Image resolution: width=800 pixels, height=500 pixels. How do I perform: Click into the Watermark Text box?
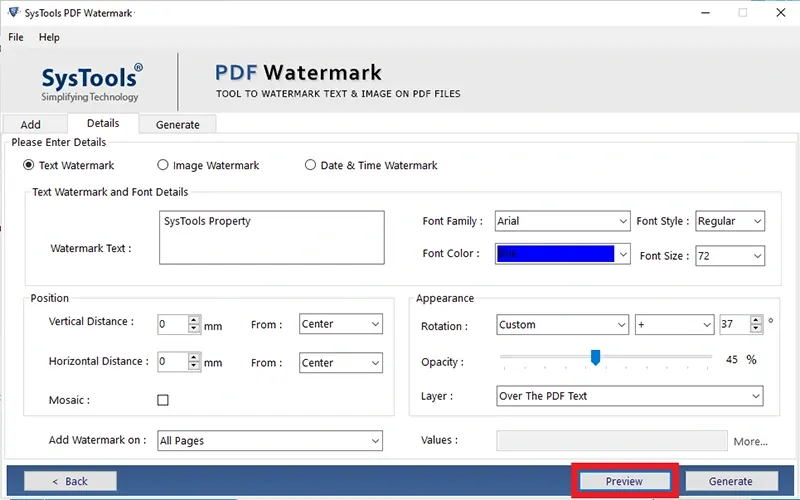(271, 238)
